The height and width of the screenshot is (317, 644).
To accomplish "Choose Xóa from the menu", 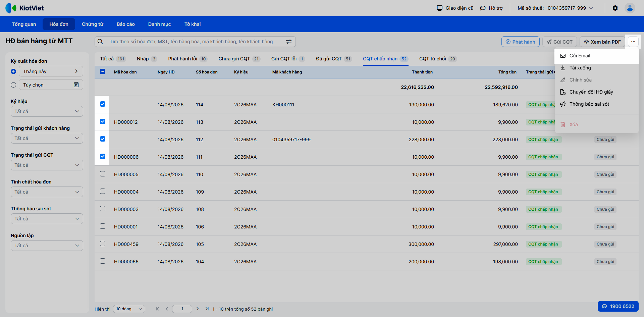I will pos(596,124).
